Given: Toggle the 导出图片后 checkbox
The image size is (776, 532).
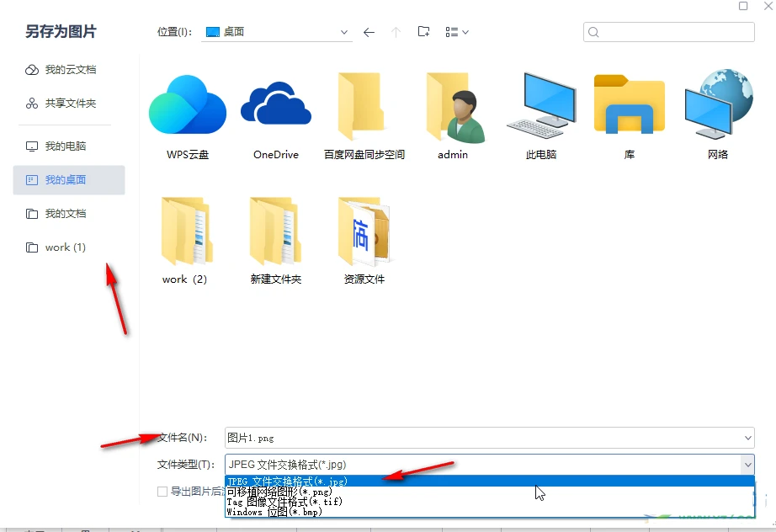Looking at the screenshot, I should (162, 492).
